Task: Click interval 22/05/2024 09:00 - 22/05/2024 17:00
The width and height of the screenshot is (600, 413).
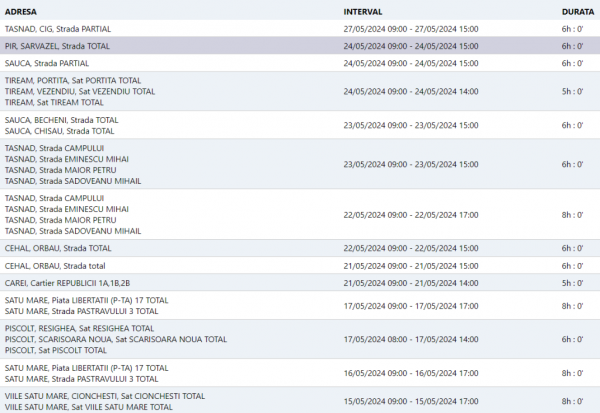Action: click(411, 214)
